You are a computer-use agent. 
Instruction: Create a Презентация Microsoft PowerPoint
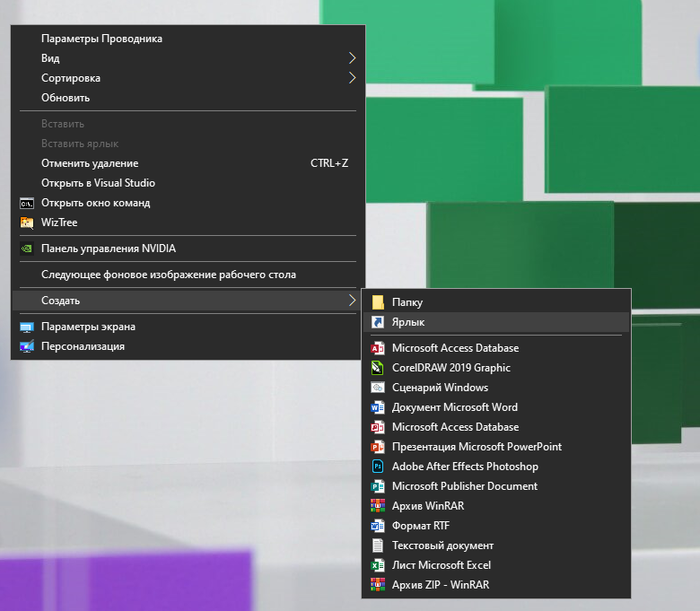point(496,446)
